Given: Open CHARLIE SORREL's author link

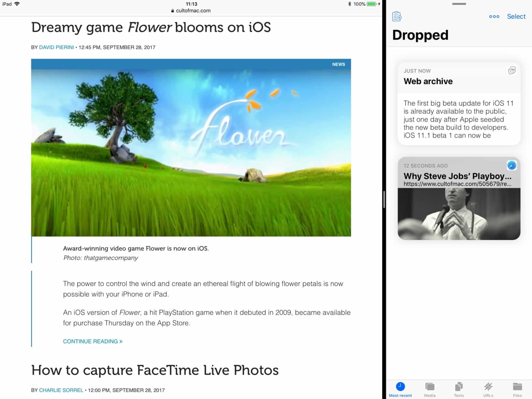Looking at the screenshot, I should pyautogui.click(x=61, y=390).
